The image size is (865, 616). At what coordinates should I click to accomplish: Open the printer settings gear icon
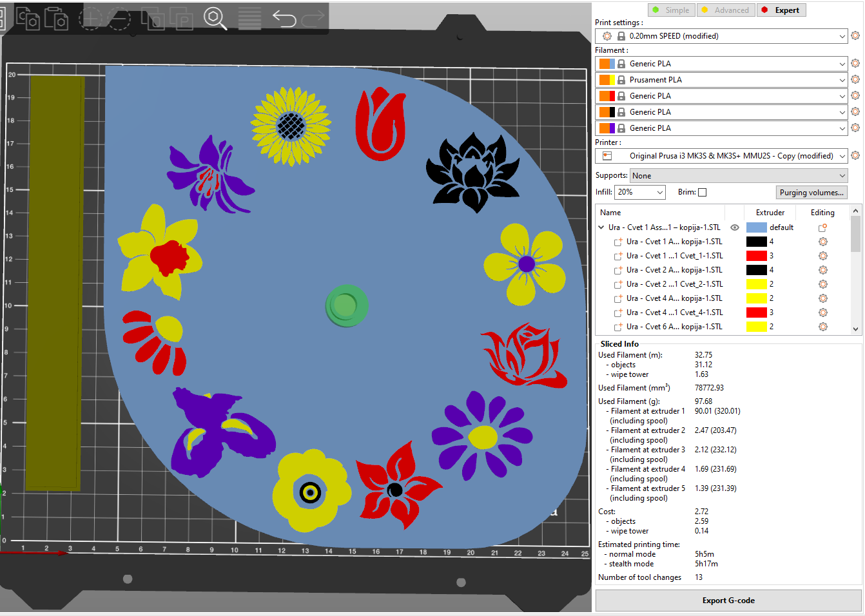(x=855, y=156)
